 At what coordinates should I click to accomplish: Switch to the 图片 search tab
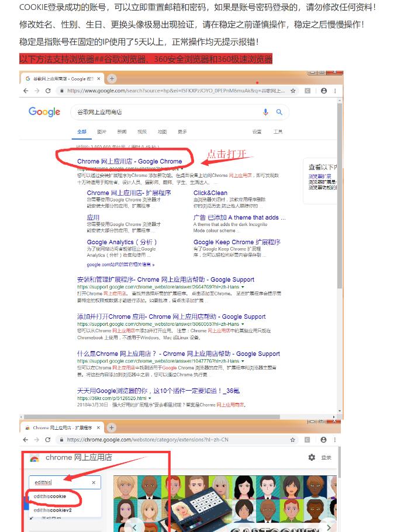click(102, 132)
